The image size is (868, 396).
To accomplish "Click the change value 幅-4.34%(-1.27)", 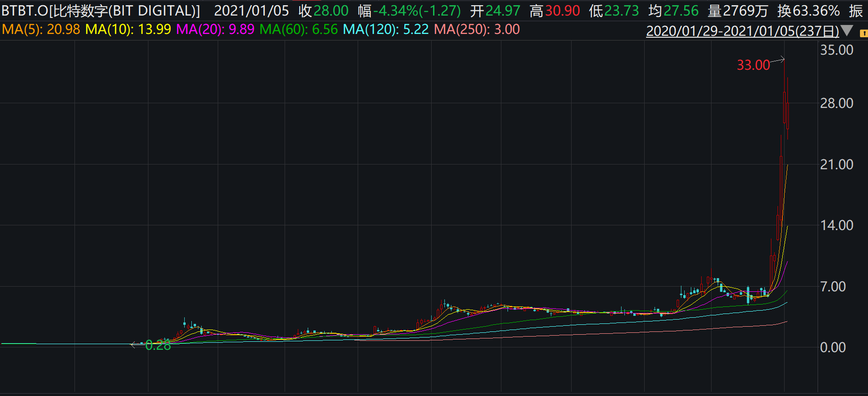I will pos(409,10).
